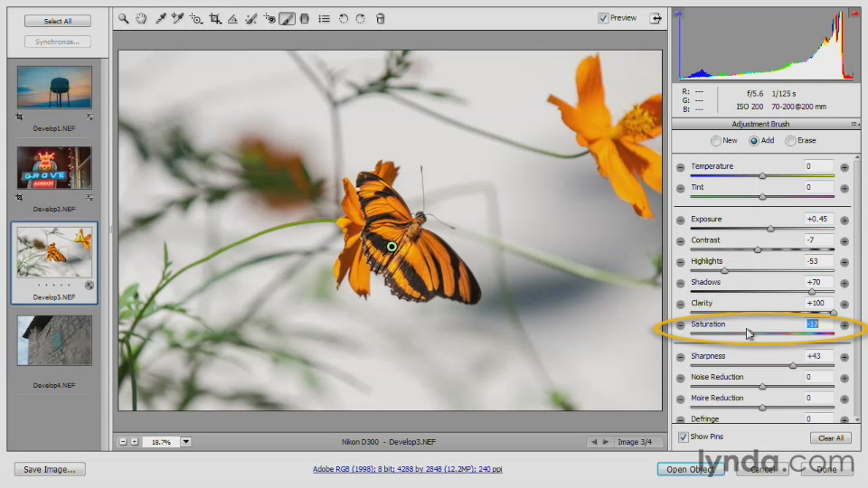Select the Crop tool
This screenshot has height=488, width=868.
point(215,18)
